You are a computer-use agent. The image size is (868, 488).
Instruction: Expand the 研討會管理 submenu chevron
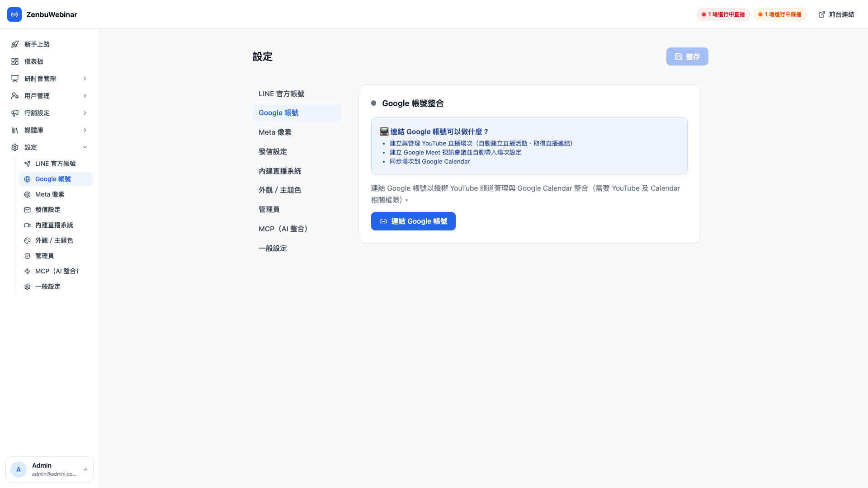pos(85,79)
